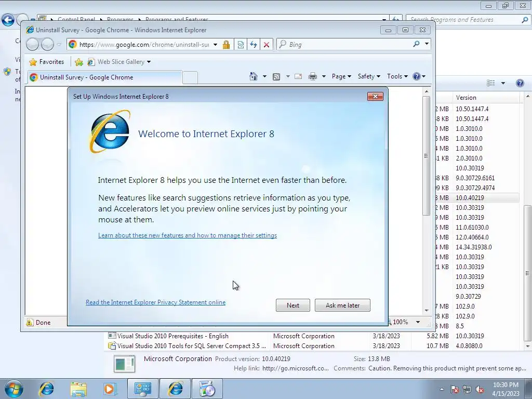Click the Bing search magnifier icon
The height and width of the screenshot is (399, 532).
416,44
